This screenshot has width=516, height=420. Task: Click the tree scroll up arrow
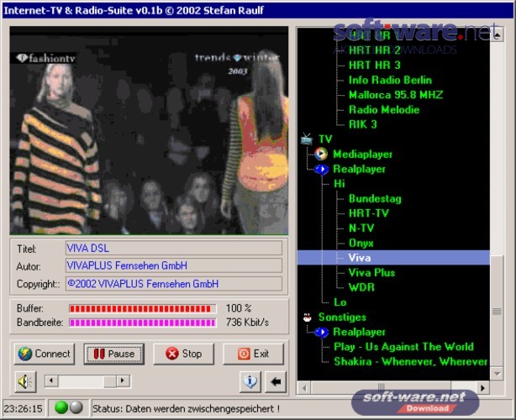497,34
